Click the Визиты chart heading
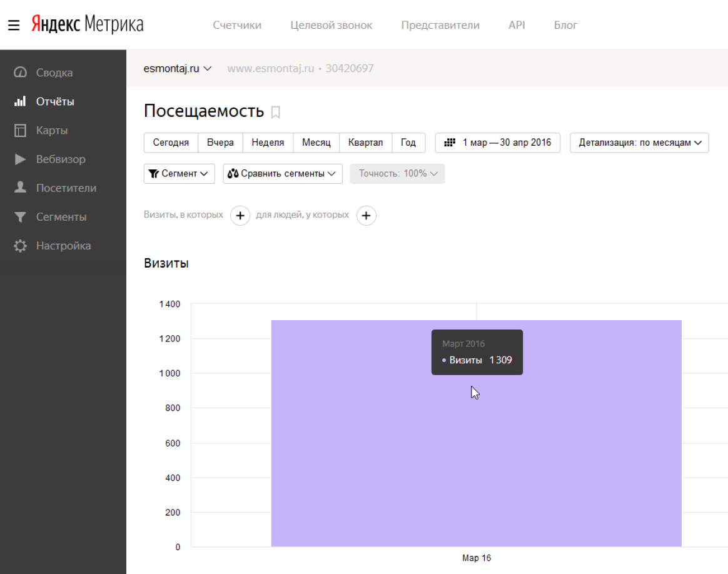 point(166,263)
